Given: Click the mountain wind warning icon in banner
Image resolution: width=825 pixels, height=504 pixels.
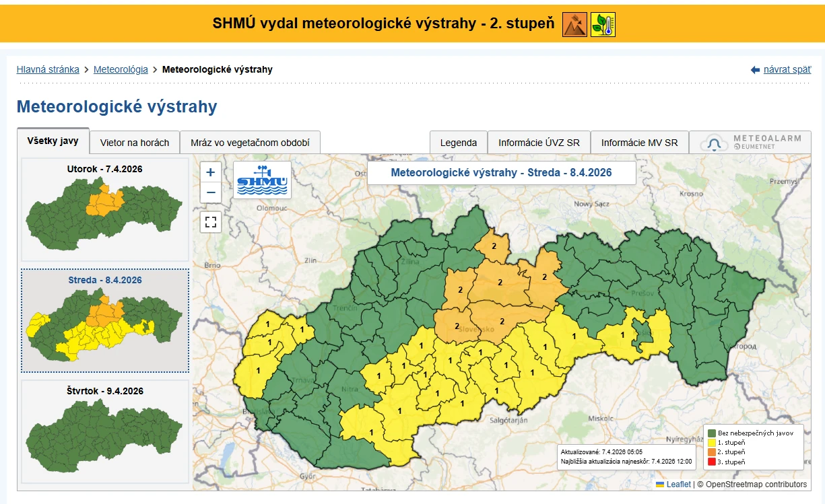Looking at the screenshot, I should pos(574,25).
